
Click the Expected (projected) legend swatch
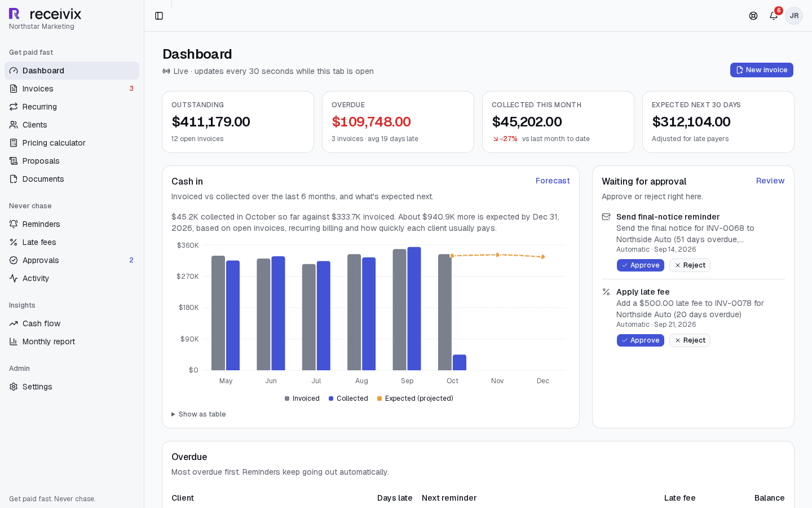pyautogui.click(x=379, y=398)
